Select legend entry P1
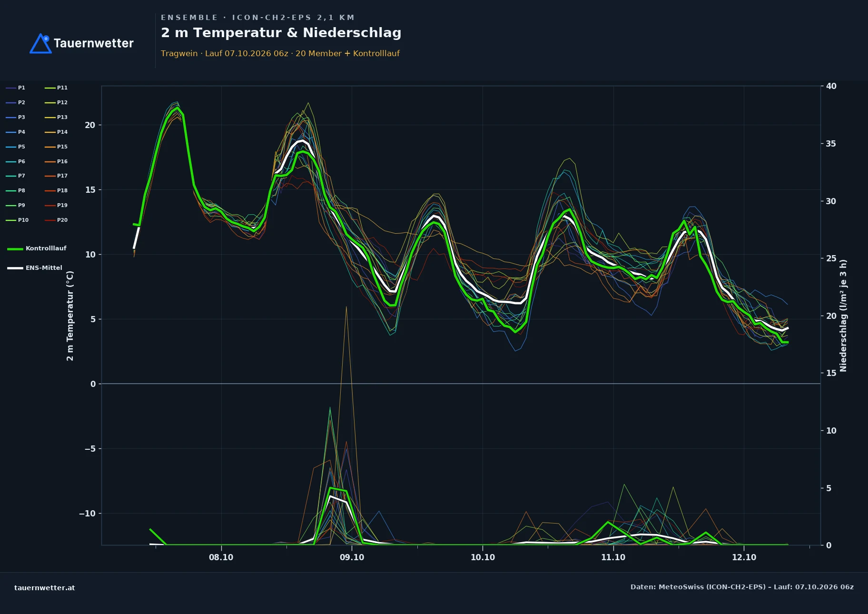Screen dimensions: 868x614 pyautogui.click(x=16, y=88)
